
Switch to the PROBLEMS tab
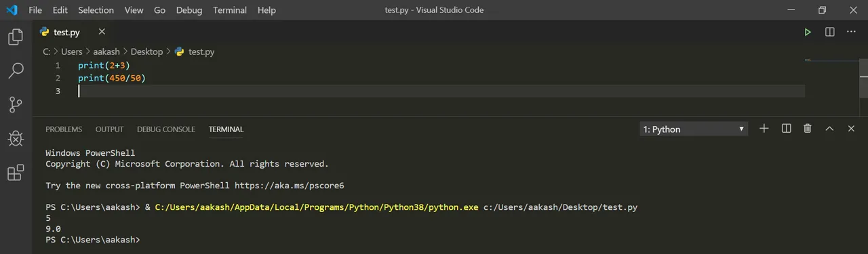[64, 129]
